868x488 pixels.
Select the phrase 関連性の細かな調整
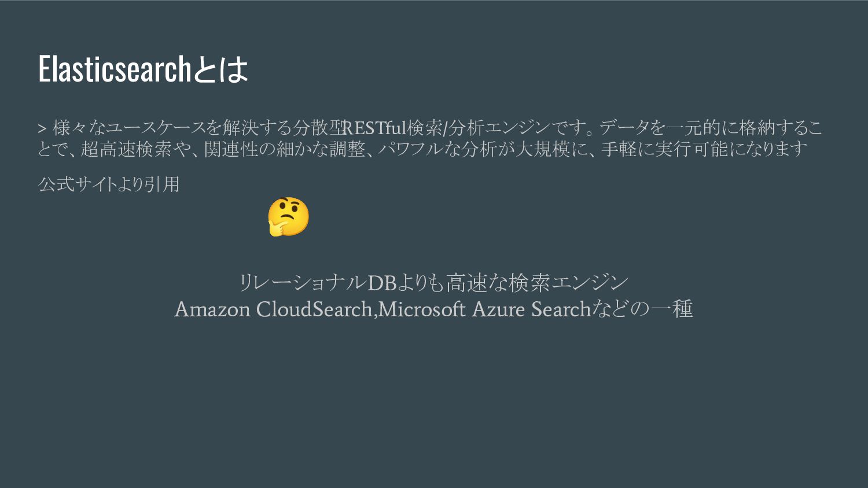pos(284,149)
